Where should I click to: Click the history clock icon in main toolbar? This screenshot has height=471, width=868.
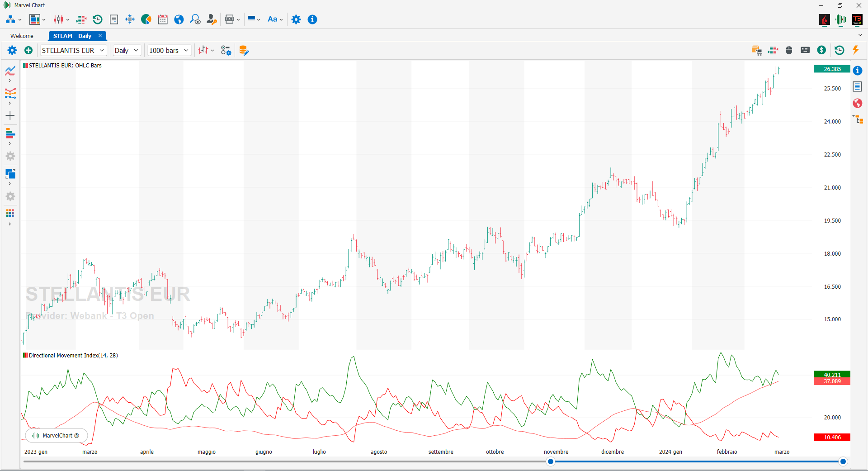[98, 19]
